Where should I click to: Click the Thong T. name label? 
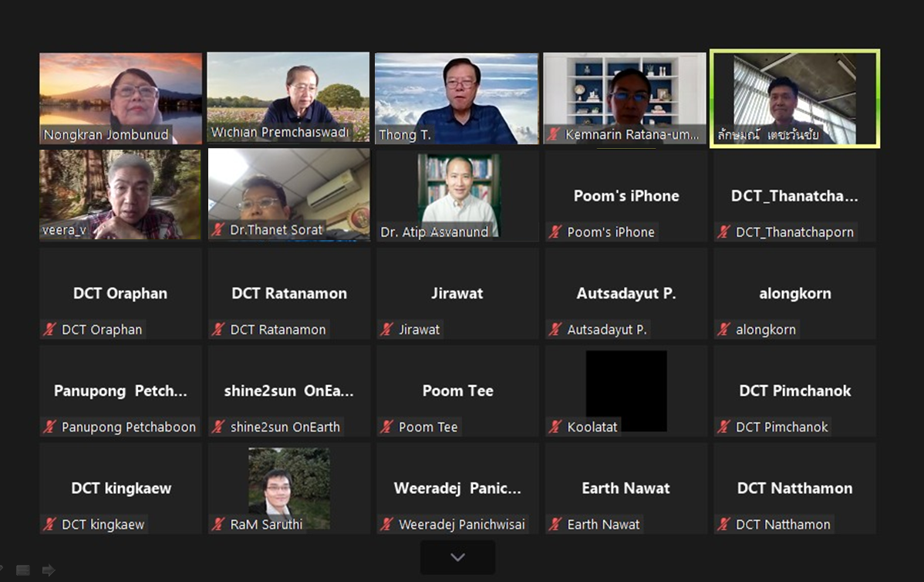click(x=405, y=134)
